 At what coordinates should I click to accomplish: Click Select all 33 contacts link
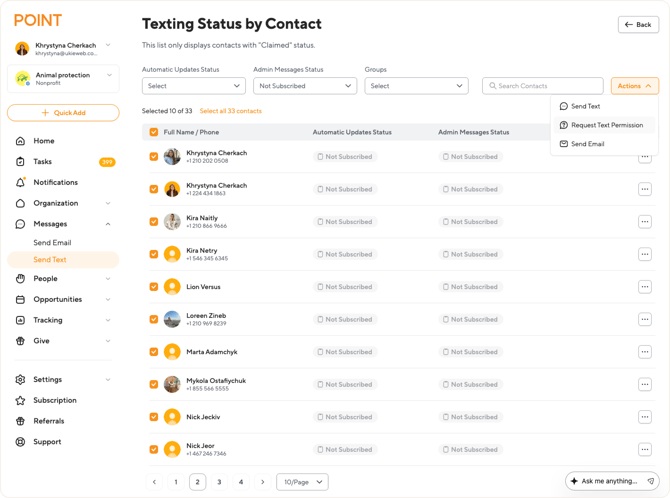[230, 111]
